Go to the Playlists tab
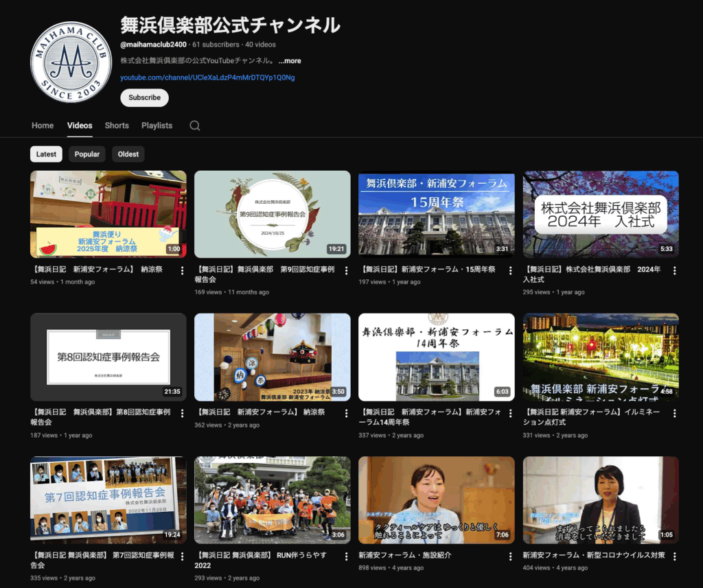The height and width of the screenshot is (588, 703). 157,126
